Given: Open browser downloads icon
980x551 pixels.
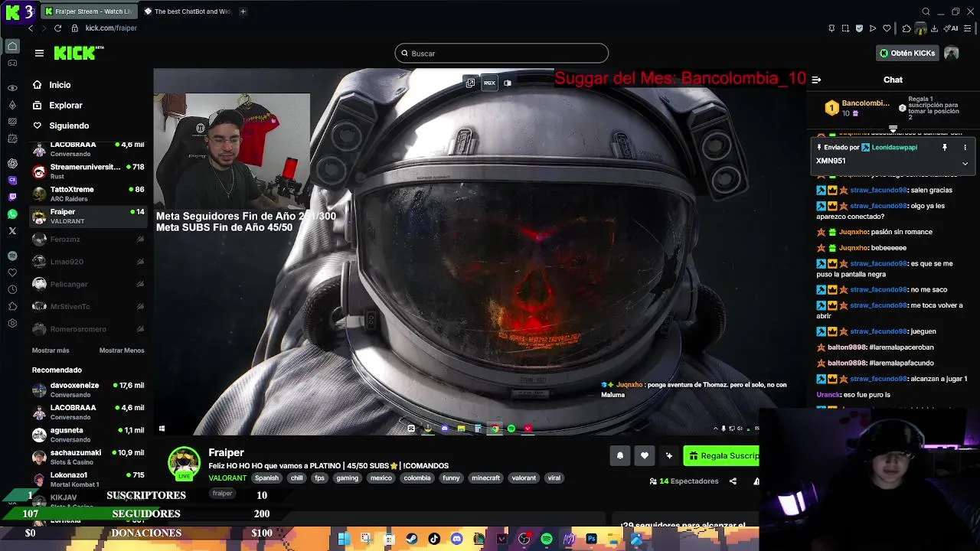Looking at the screenshot, I should point(936,28).
